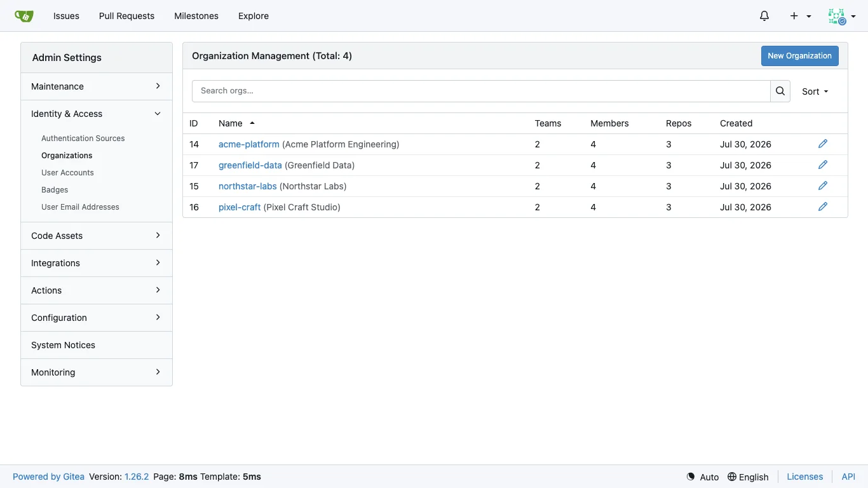Image resolution: width=868 pixels, height=488 pixels.
Task: Expand the Integrations section
Action: [x=97, y=263]
